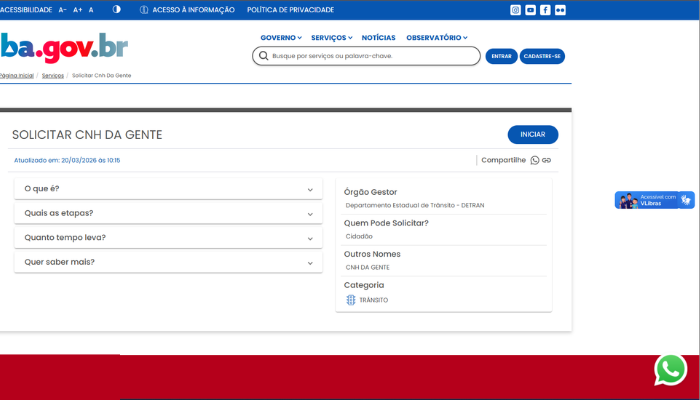Click the 'Solicitar Cnh Da Gente' breadcrumb text

click(x=101, y=75)
